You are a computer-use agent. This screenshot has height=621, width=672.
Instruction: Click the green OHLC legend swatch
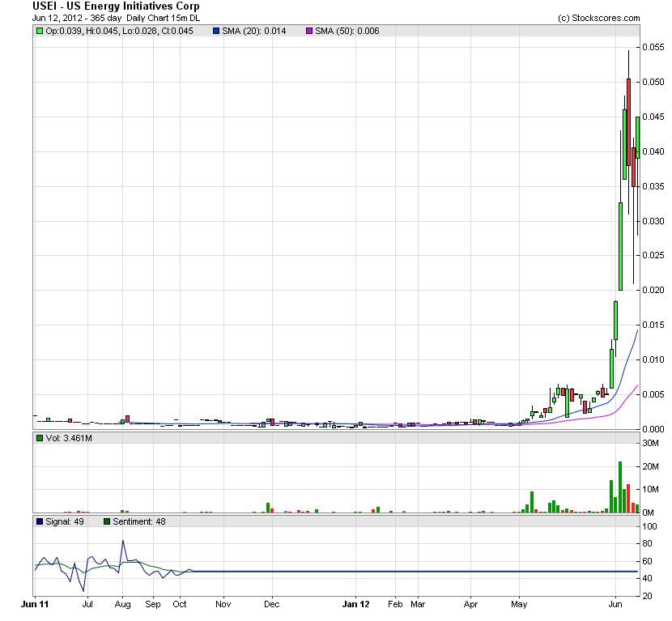click(40, 31)
